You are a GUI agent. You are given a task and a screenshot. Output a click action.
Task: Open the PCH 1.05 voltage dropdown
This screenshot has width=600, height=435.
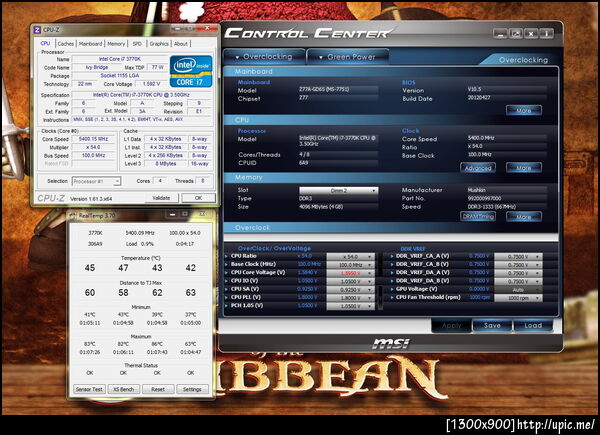point(350,306)
